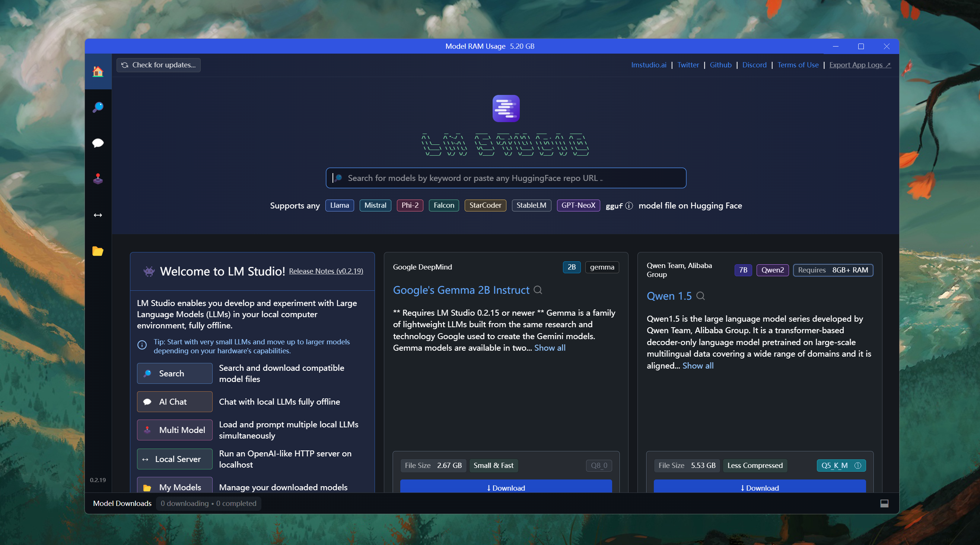980x545 pixels.
Task: Click Model RAM Usage 5.20 GB title
Action: (490, 47)
